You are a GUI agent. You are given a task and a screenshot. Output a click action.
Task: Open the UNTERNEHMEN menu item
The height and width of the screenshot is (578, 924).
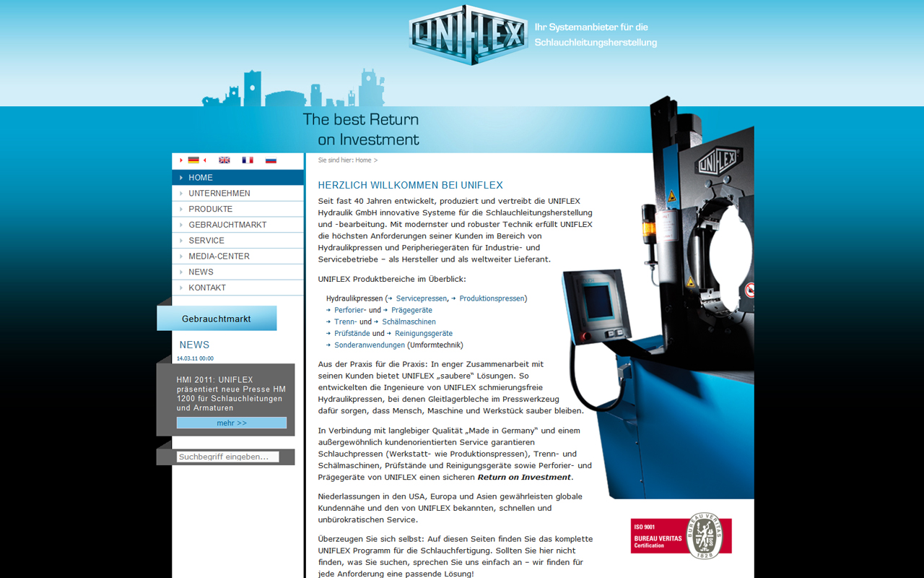[x=237, y=194]
